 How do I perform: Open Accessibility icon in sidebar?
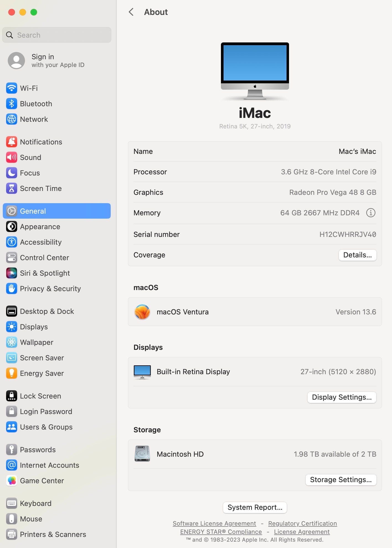(x=12, y=242)
